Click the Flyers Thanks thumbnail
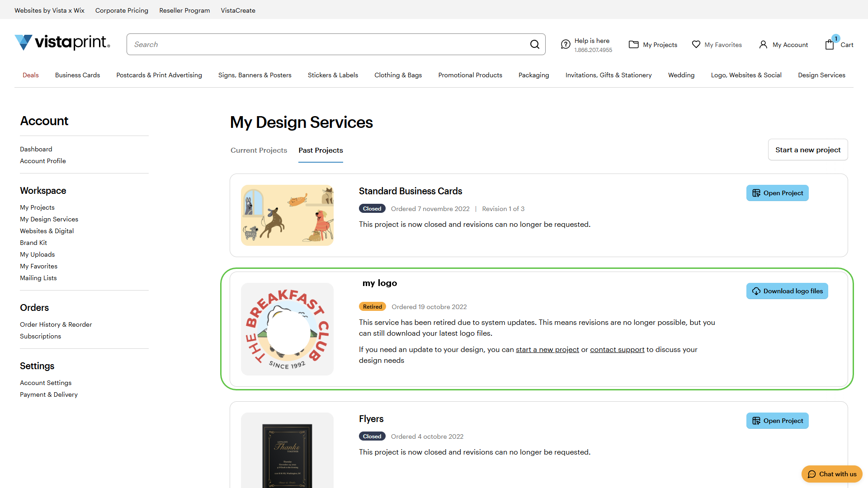This screenshot has width=868, height=488. 287,450
